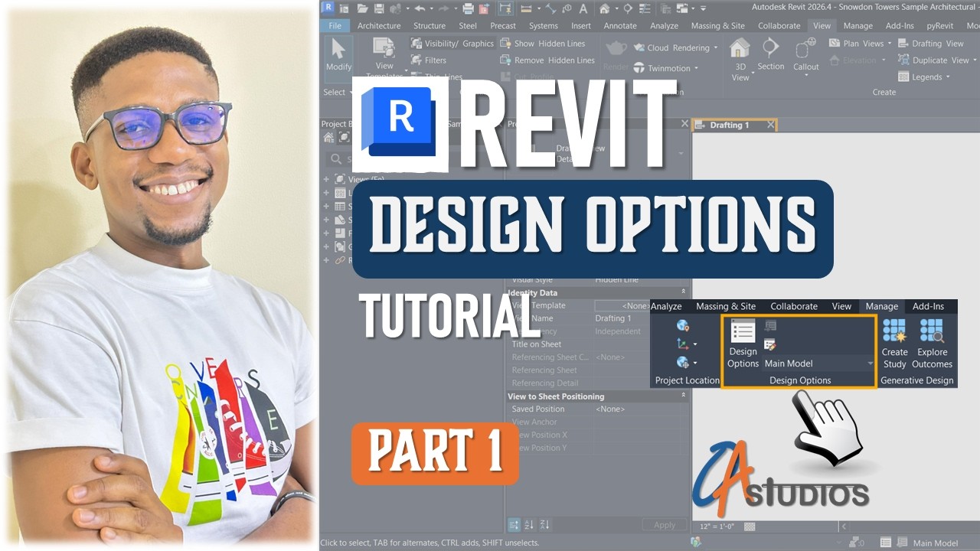Viewport: 980px width, 551px height.
Task: Toggle Z-A descending sort in Properties palette
Action: point(544,525)
